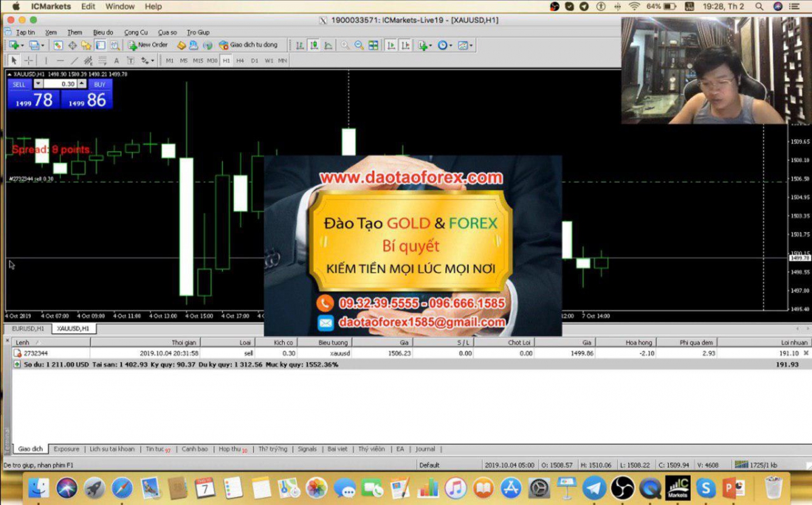Open the Bieu do menu
This screenshot has height=505, width=812.
coord(103,32)
